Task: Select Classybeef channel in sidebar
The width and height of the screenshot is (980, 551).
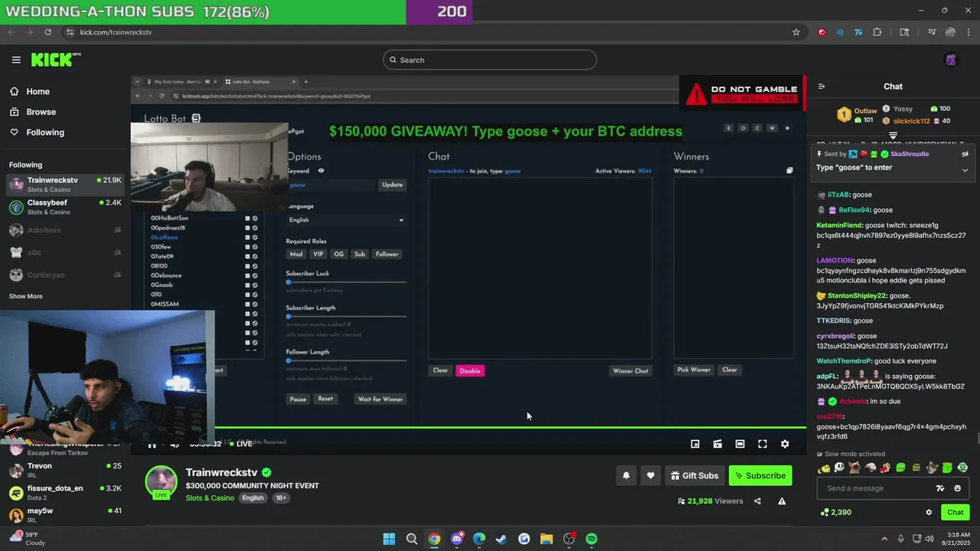Action: [x=65, y=207]
